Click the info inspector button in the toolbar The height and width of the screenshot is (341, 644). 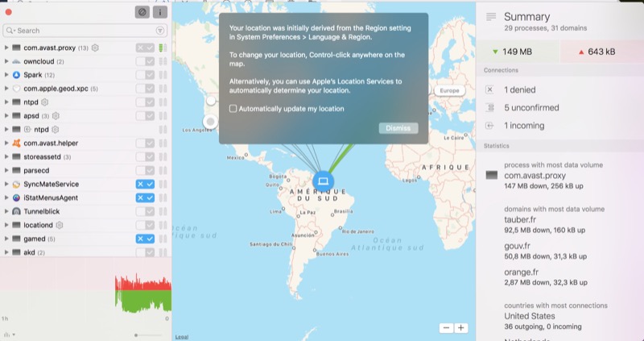tap(159, 13)
